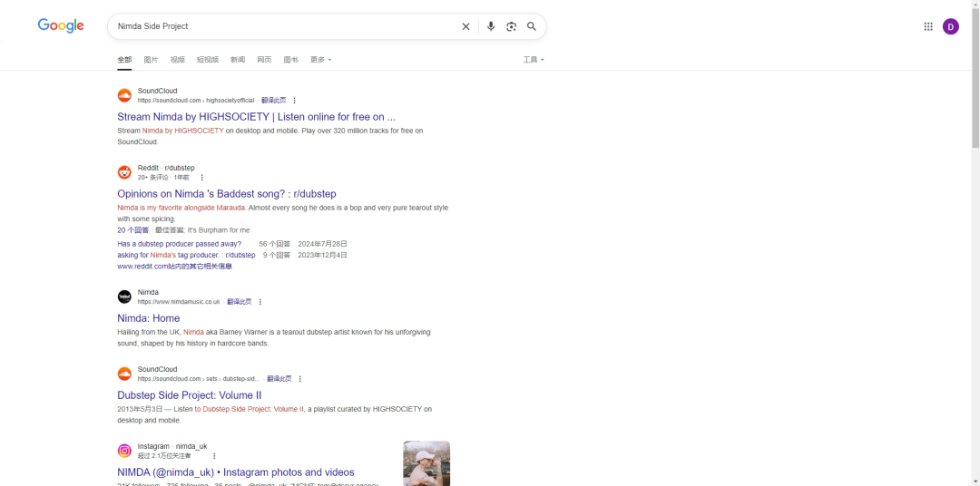The image size is (980, 486).
Task: Start voice search with microphone icon
Action: tap(491, 26)
